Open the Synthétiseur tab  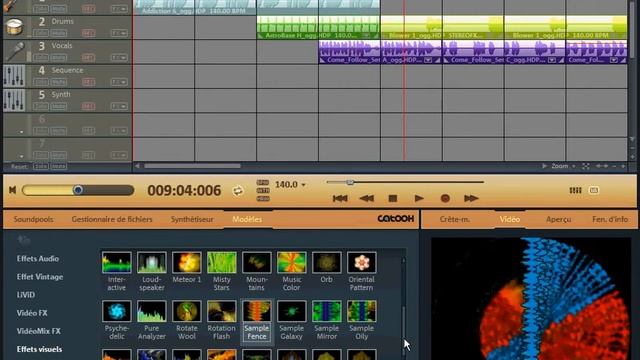pos(192,219)
